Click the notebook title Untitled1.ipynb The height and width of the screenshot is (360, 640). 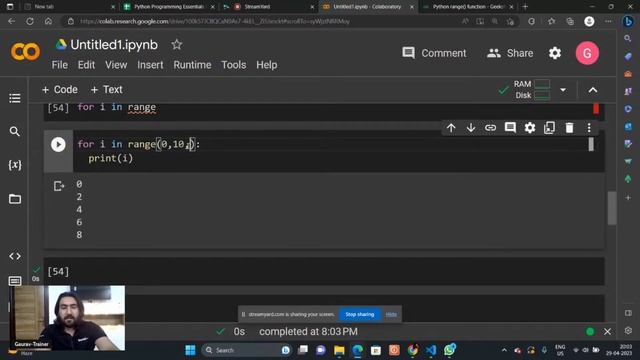tap(114, 44)
